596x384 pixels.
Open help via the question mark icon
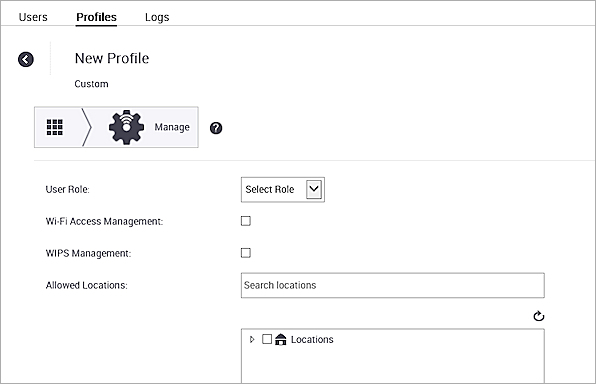pyautogui.click(x=216, y=128)
